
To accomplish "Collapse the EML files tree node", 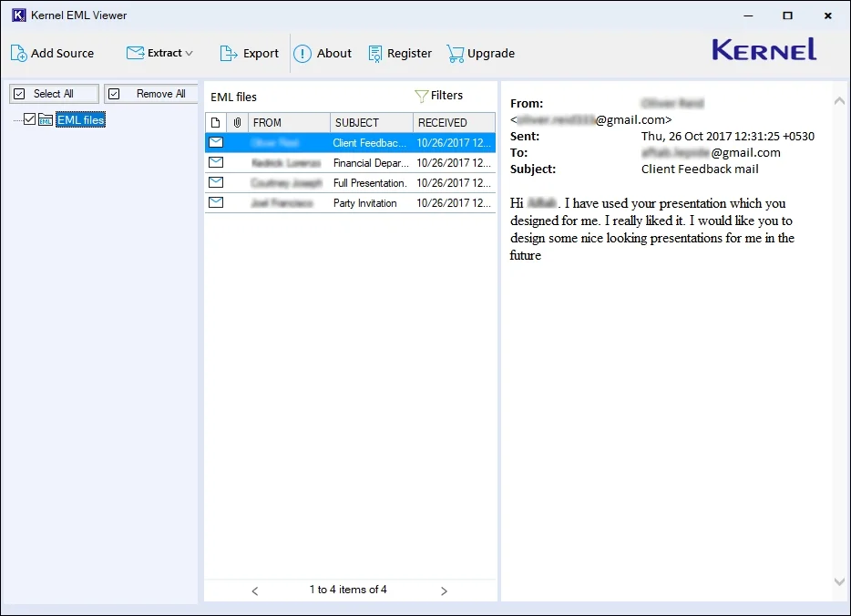I will (x=14, y=118).
